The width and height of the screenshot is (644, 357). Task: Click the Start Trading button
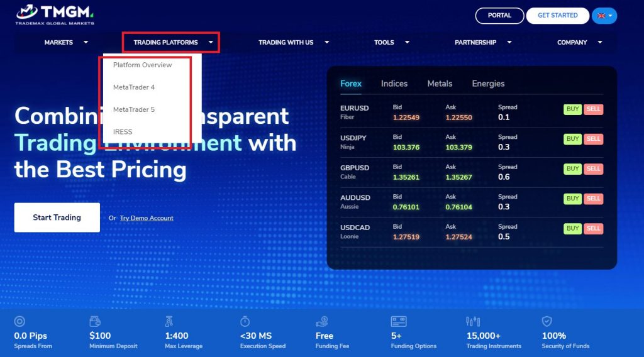click(57, 217)
